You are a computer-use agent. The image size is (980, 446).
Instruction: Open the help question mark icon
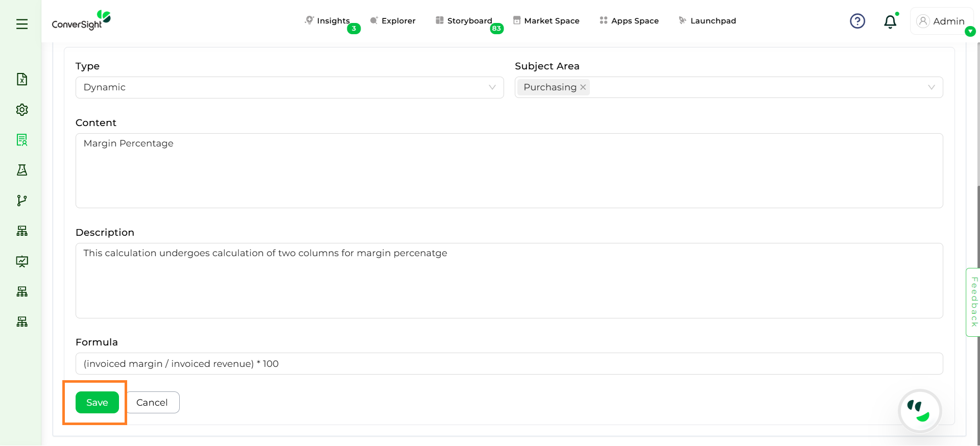tap(857, 21)
